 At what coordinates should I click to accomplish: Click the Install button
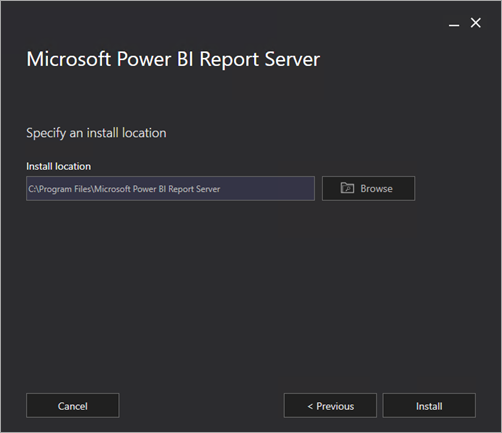pos(429,406)
